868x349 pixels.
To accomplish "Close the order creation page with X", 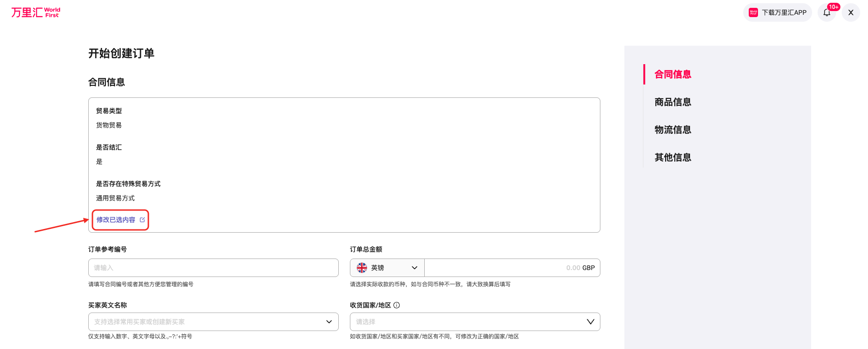I will 851,12.
